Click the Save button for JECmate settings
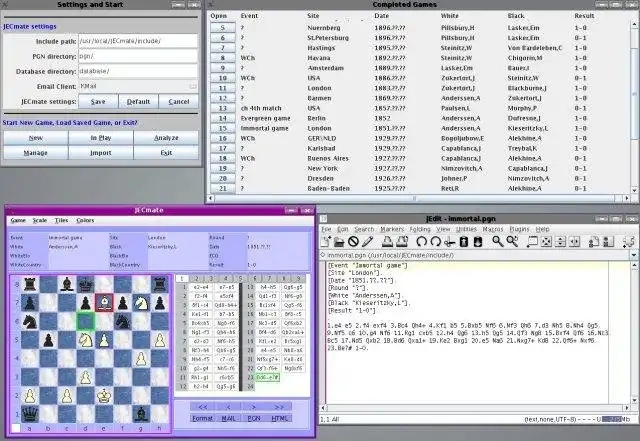Screen dimensions: 640x441 (x=98, y=101)
